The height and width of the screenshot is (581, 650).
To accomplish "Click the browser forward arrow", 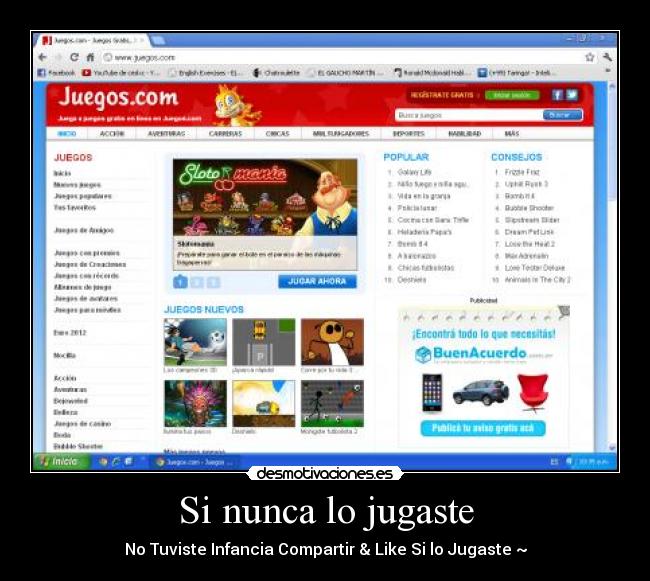I will [58, 57].
